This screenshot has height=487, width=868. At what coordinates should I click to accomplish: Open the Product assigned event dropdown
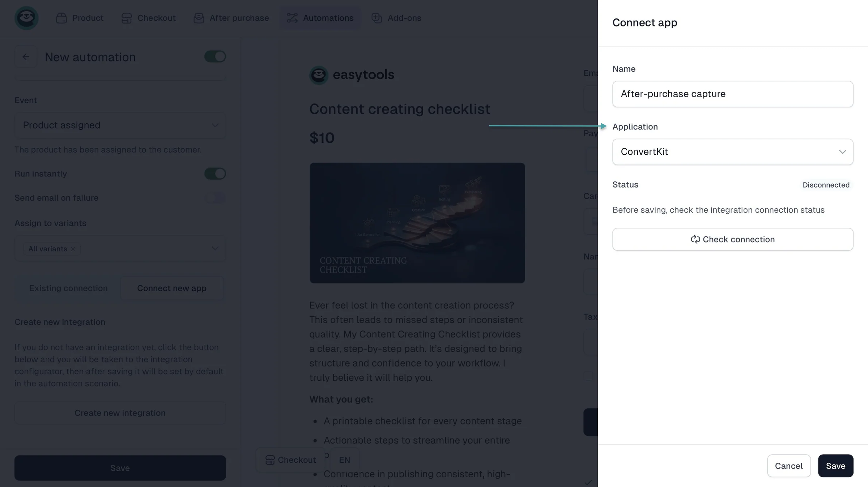[x=120, y=125]
